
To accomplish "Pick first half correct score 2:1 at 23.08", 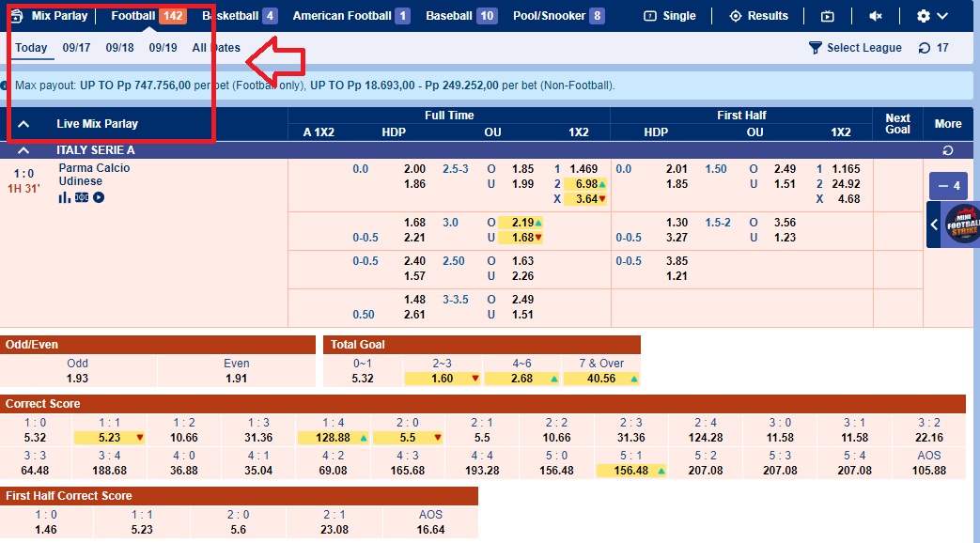I will (x=334, y=530).
